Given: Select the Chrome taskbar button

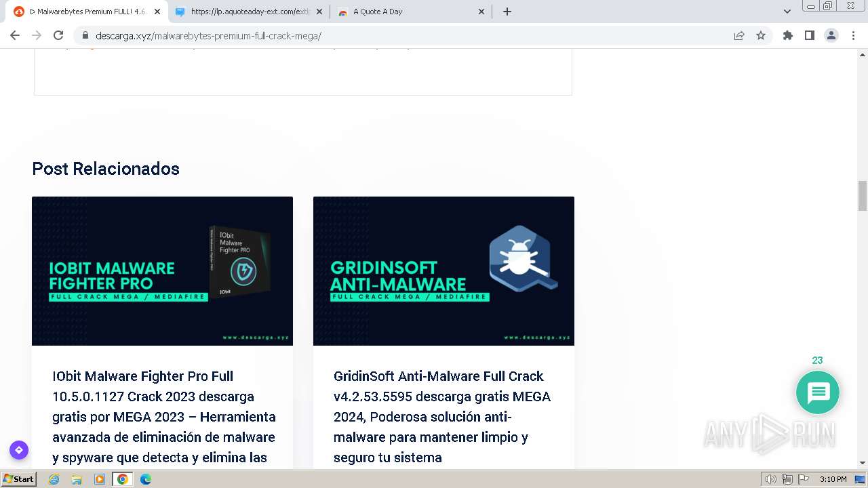Looking at the screenshot, I should tap(123, 479).
